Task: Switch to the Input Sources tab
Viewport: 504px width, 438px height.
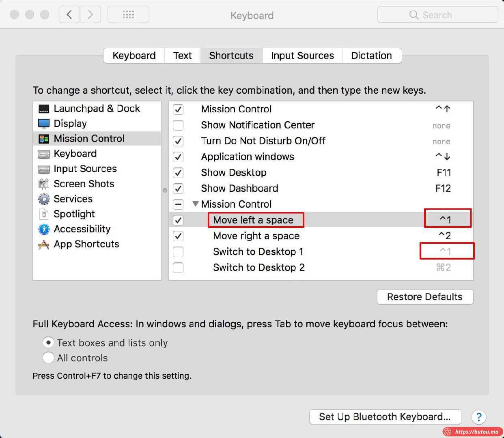Action: [x=302, y=56]
